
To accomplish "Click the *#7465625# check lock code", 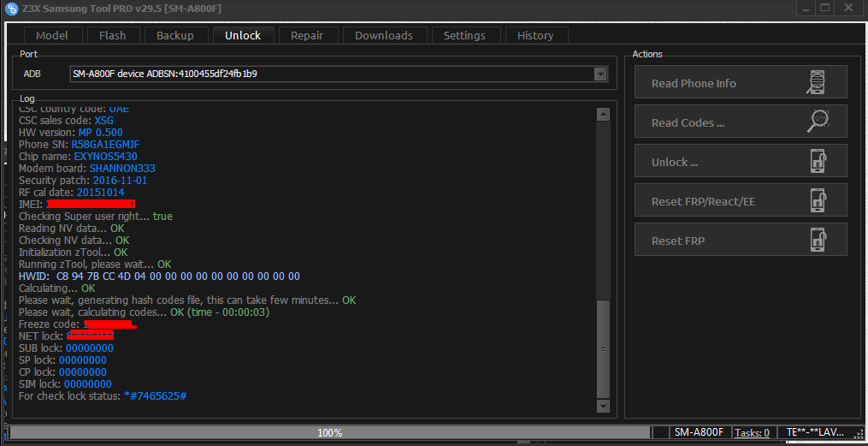I will tap(155, 396).
